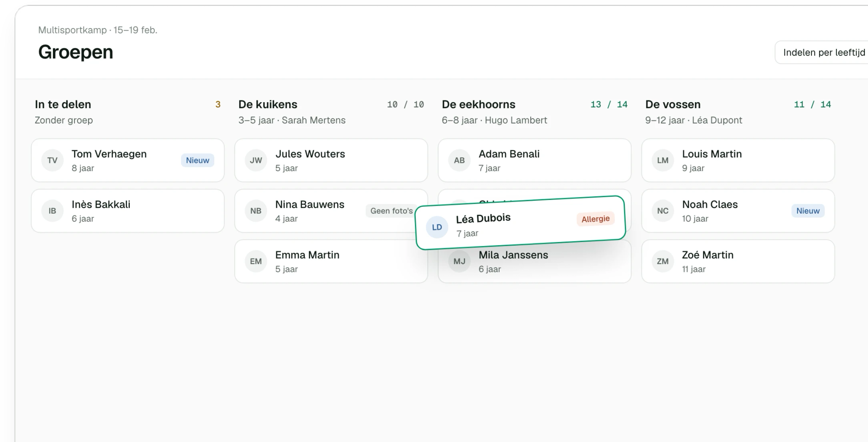Click the NC avatar of Noah Claes
Image resolution: width=868 pixels, height=442 pixels.
pos(663,211)
